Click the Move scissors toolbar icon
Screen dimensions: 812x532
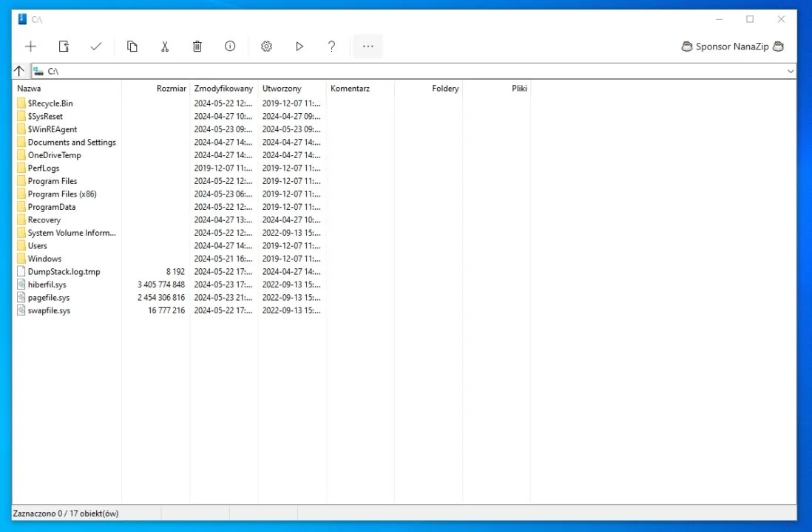point(165,47)
